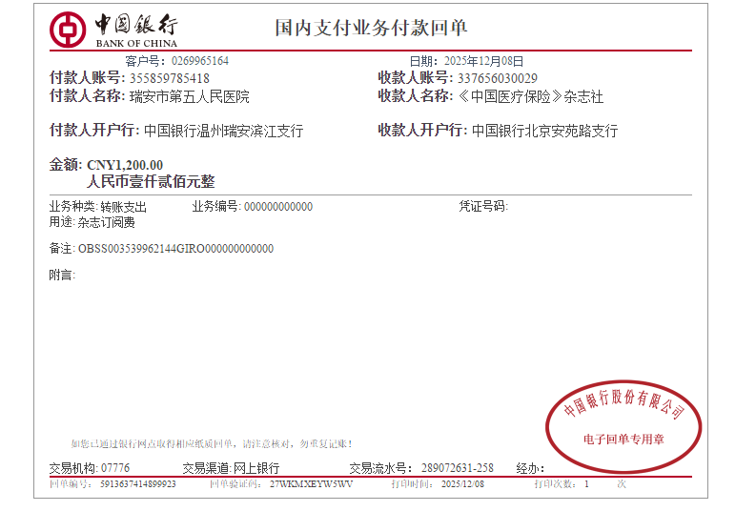Click payer bank 中国银行温州瑞安滨江支行
756x532 pixels.
point(223,131)
